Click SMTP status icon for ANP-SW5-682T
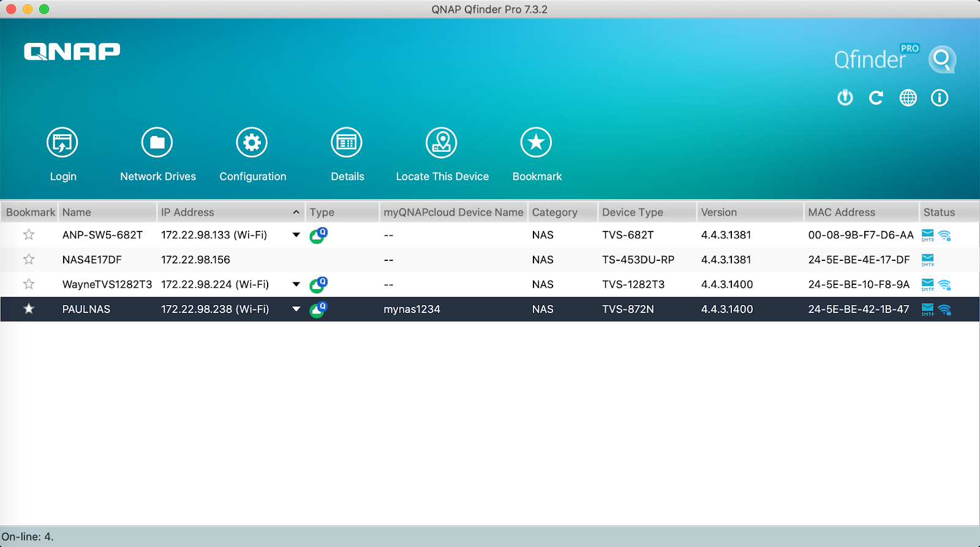This screenshot has width=980, height=547. coord(928,235)
